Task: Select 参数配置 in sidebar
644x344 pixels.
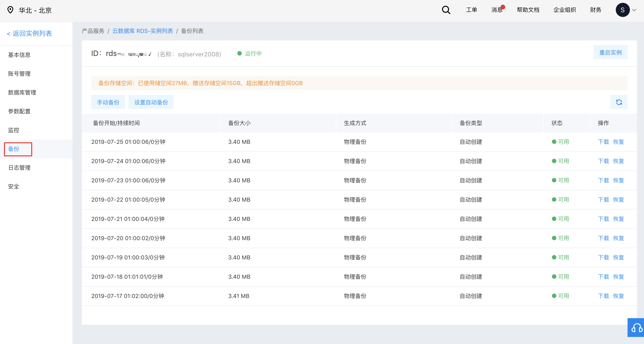Action: tap(19, 111)
